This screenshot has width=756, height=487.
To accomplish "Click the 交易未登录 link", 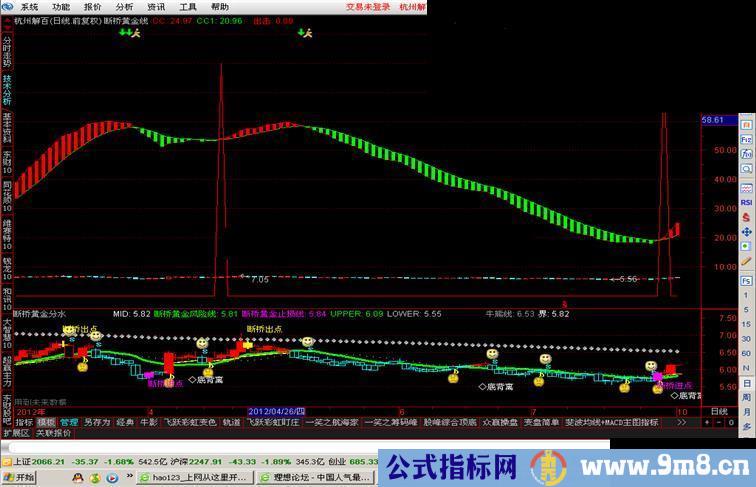I will tap(368, 6).
